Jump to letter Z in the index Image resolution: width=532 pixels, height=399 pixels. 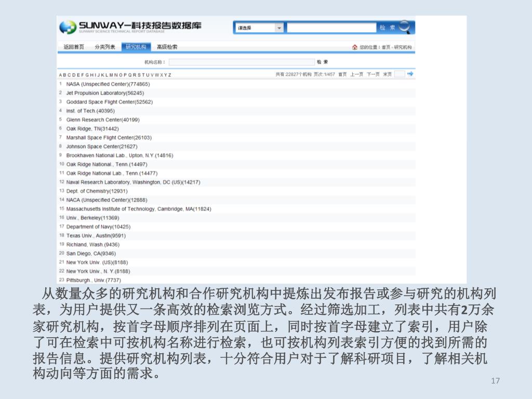(170, 75)
